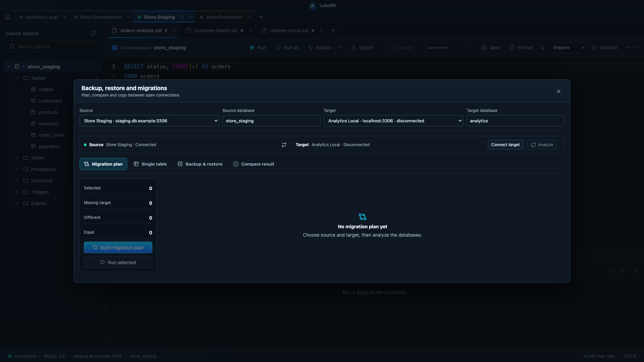Open the Snippets dropdown
The width and height of the screenshot is (644, 362).
click(568, 48)
